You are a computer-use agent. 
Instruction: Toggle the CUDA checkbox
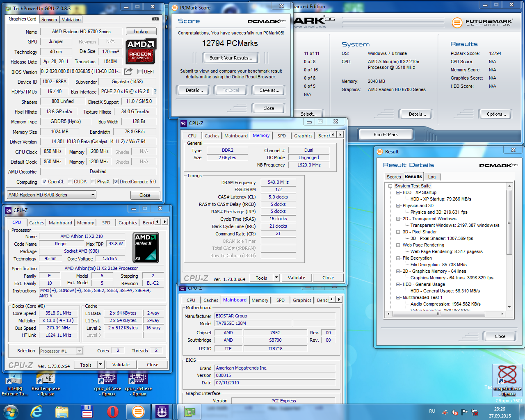tap(70, 181)
